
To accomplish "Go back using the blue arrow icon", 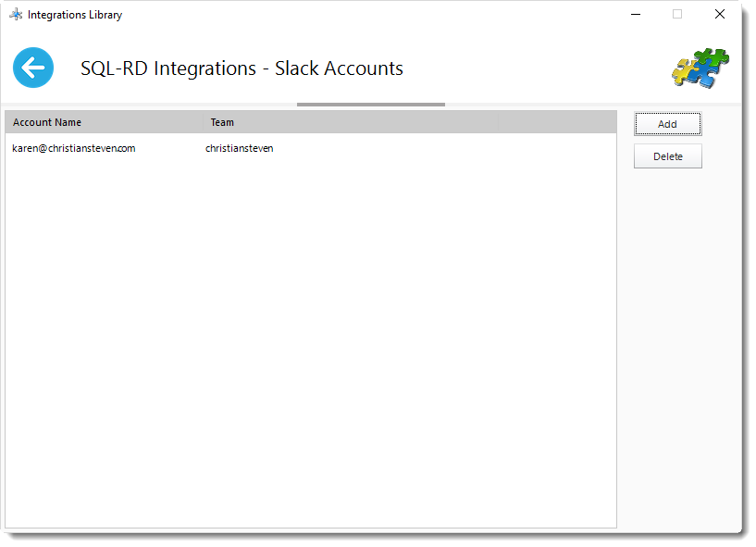I will [33, 68].
